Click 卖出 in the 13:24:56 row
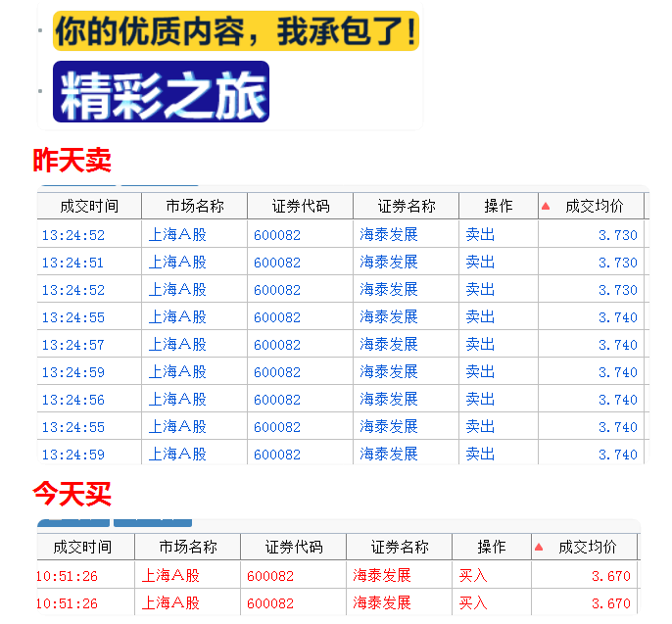 (x=480, y=399)
